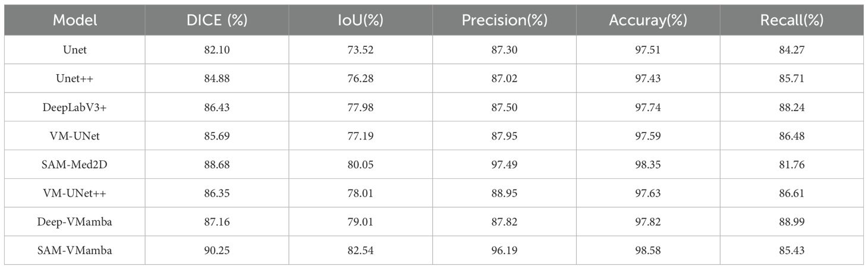The image size is (868, 269).
Task: Click SAM-VMamba DICE value 90.25
Action: click(217, 251)
